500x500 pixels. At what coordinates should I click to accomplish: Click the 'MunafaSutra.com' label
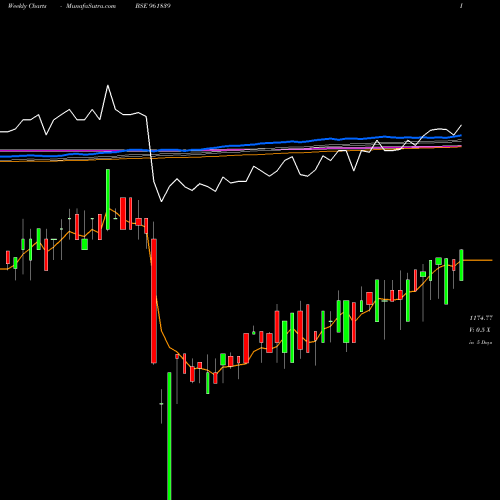(x=91, y=6)
